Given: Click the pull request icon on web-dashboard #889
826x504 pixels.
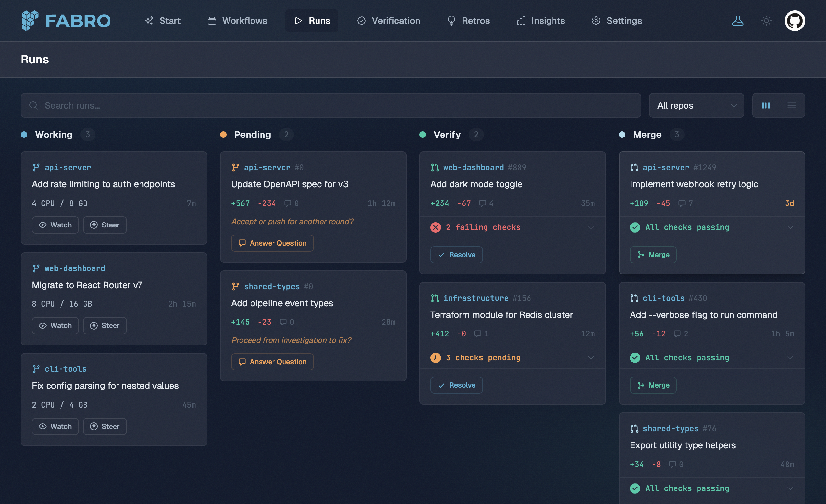Looking at the screenshot, I should (435, 167).
